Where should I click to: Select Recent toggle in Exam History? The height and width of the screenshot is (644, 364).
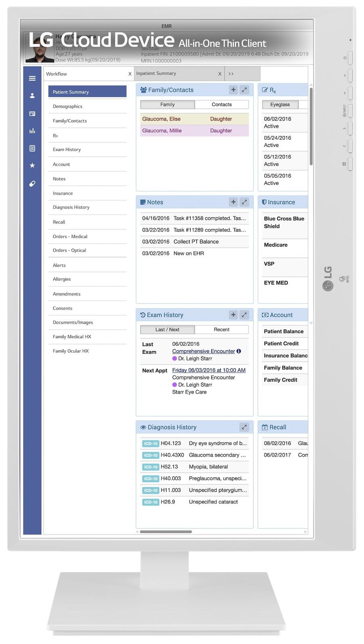222,329
